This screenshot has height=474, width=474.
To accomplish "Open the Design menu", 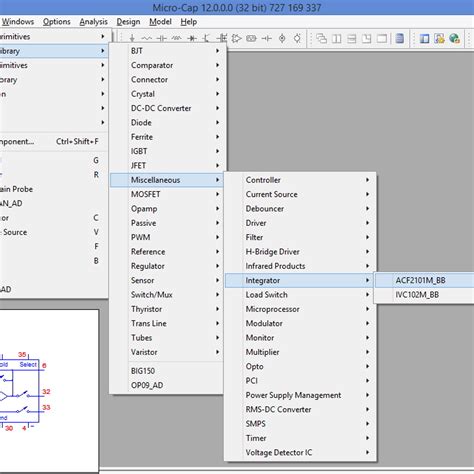I will (x=128, y=22).
